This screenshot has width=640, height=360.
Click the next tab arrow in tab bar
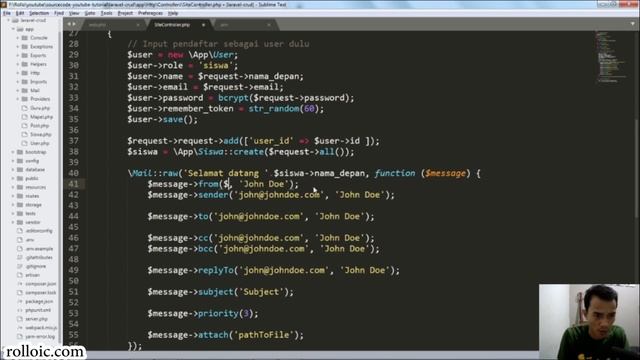pos(74,24)
